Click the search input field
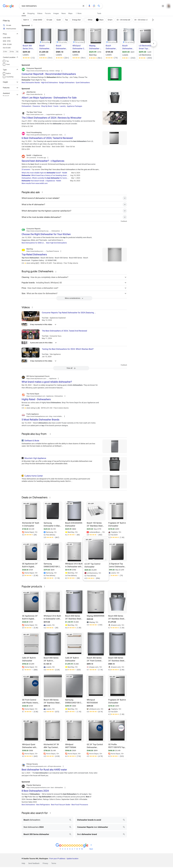This screenshot has height=868, width=173. click(51, 6)
